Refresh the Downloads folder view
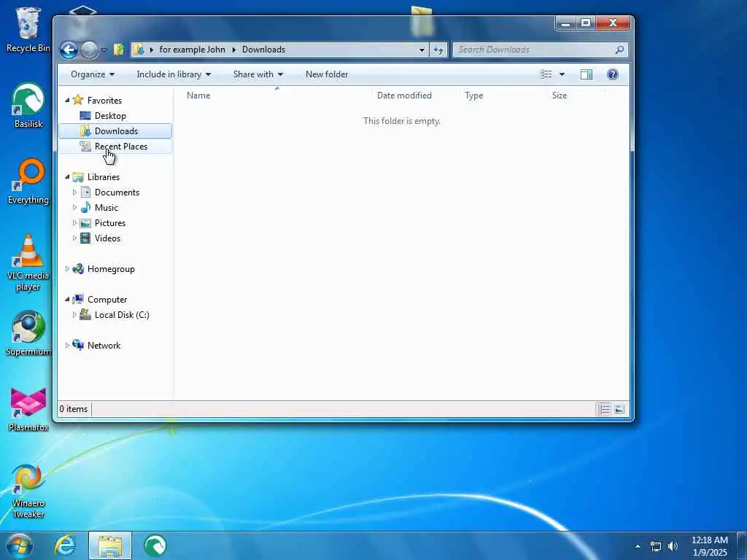This screenshot has height=560, width=747. click(x=438, y=50)
